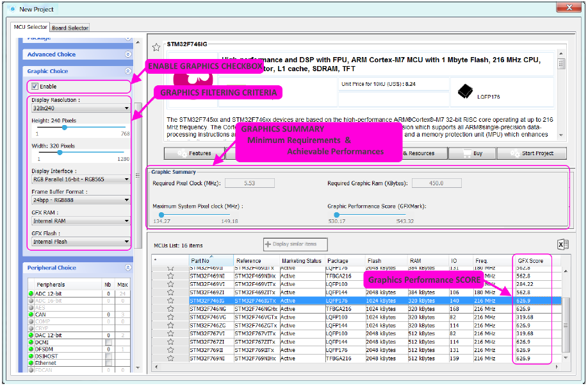Click the Height pixels slider handle
This screenshot has width=588, height=386.
coord(65,128)
